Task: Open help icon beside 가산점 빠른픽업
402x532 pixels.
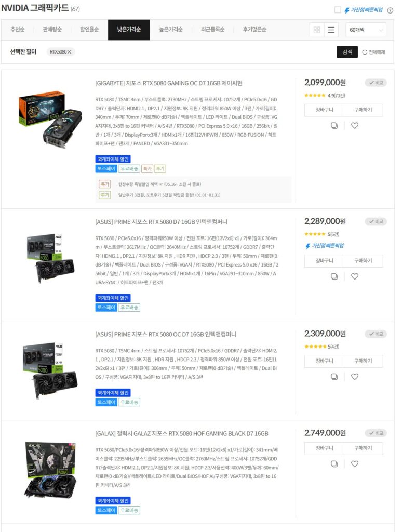Action: point(390,10)
